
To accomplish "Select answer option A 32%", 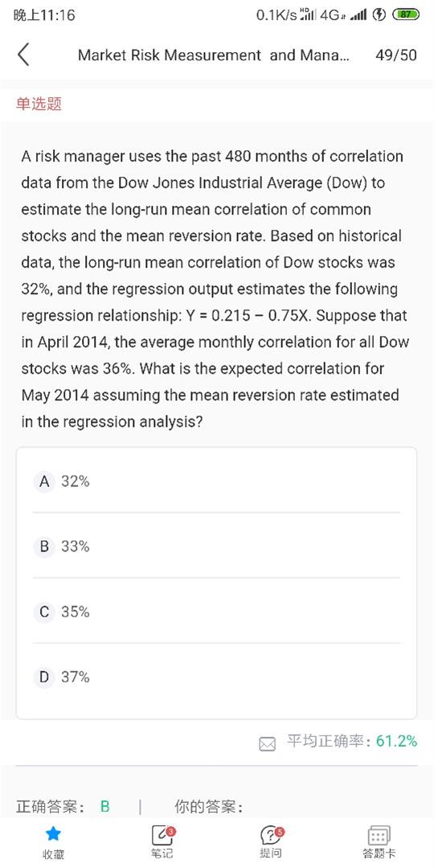I will point(216,481).
